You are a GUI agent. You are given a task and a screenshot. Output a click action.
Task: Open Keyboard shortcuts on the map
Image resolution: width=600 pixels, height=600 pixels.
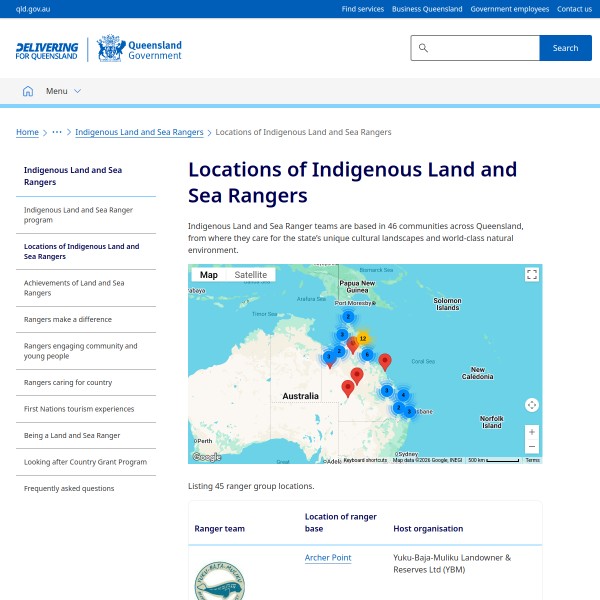[365, 460]
